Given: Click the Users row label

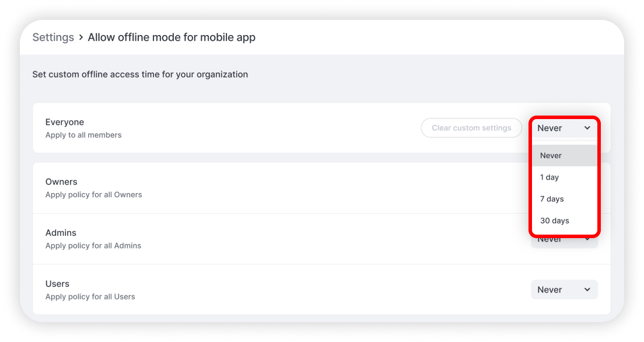Looking at the screenshot, I should (57, 284).
